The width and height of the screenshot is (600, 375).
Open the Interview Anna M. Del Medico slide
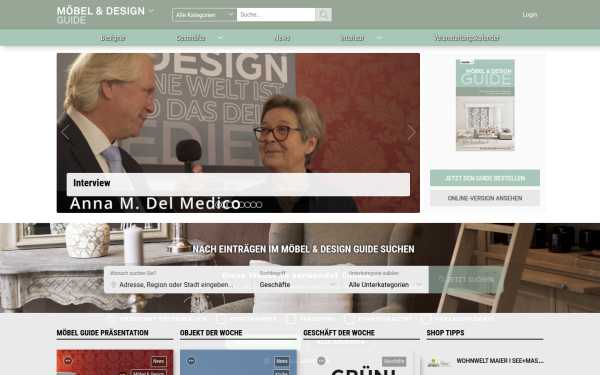click(238, 133)
